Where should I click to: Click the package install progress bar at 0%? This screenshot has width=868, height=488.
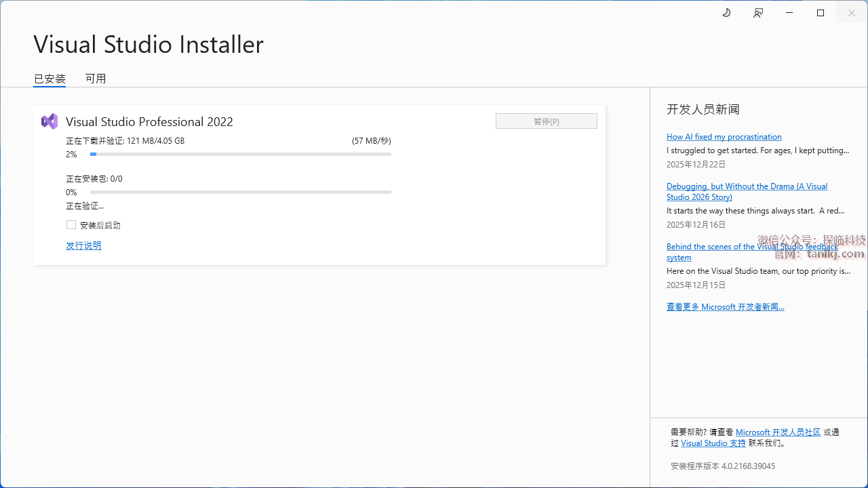click(x=241, y=192)
